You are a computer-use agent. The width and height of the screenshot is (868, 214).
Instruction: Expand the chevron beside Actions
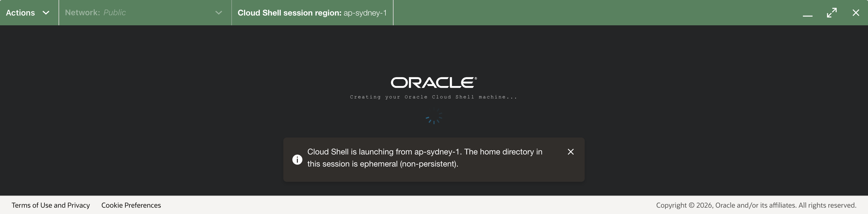[46, 13]
